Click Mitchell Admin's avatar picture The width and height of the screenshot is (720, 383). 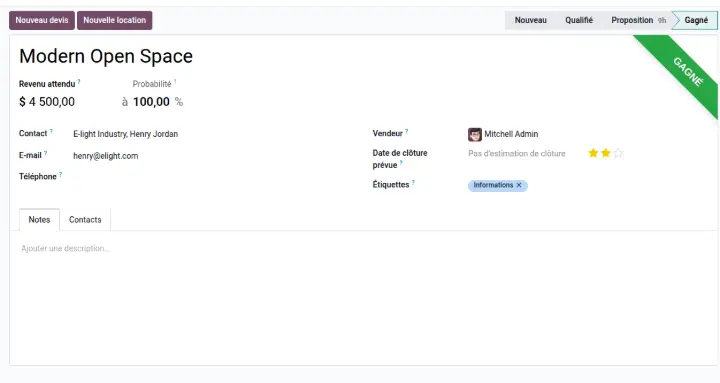click(x=475, y=134)
